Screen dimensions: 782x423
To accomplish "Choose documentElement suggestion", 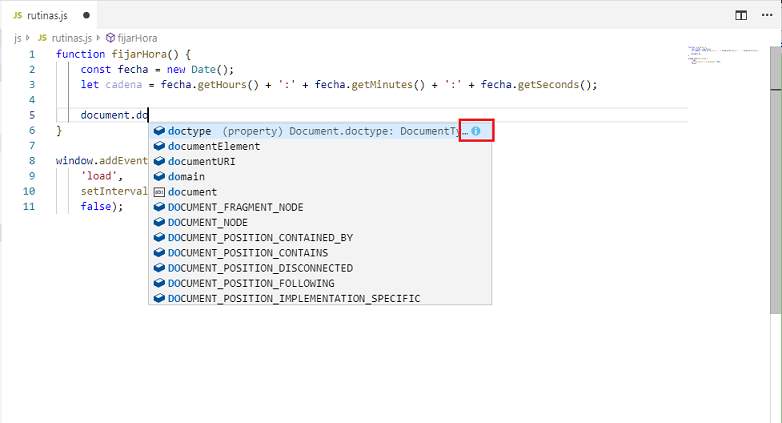I will tap(320, 146).
